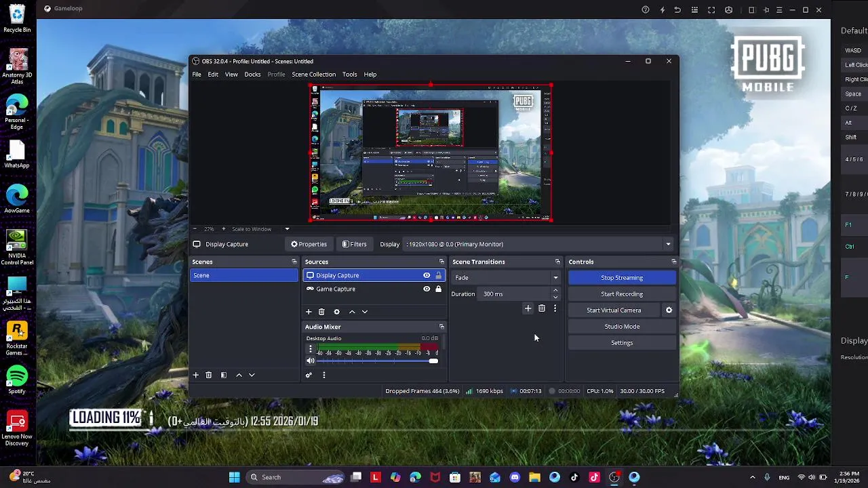
Task: Toggle visibility of Display Capture source
Action: coord(427,275)
